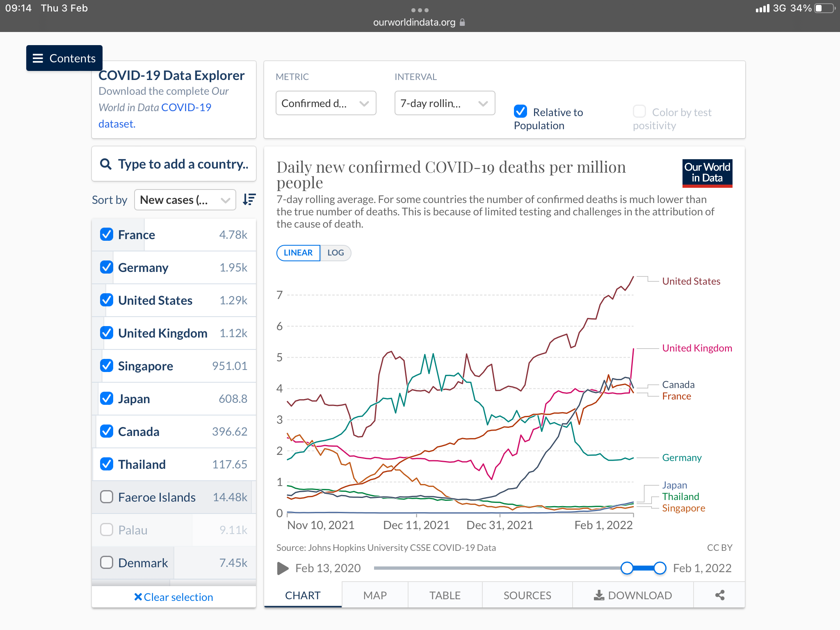The width and height of the screenshot is (840, 630).
Task: Select United States chart legend label
Action: [691, 281]
